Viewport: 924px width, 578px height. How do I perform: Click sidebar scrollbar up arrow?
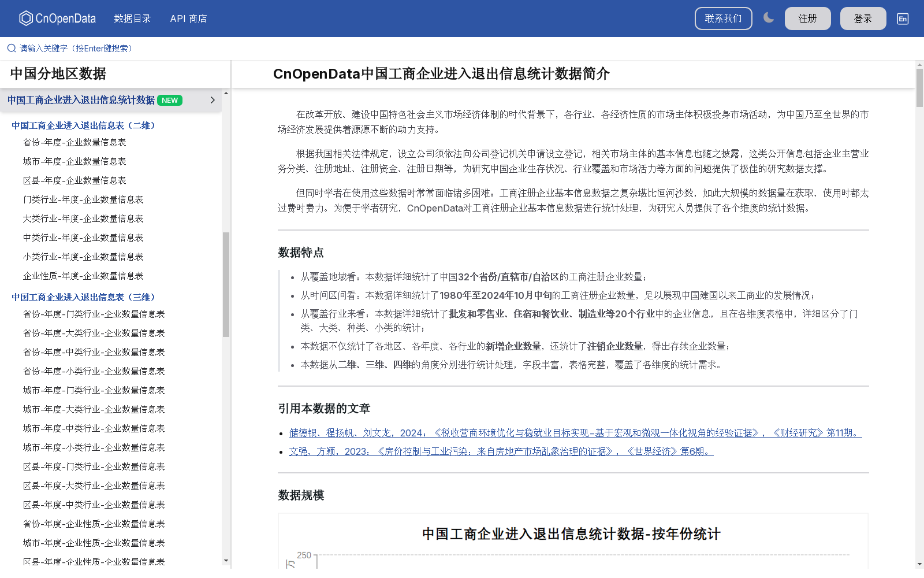(226, 93)
